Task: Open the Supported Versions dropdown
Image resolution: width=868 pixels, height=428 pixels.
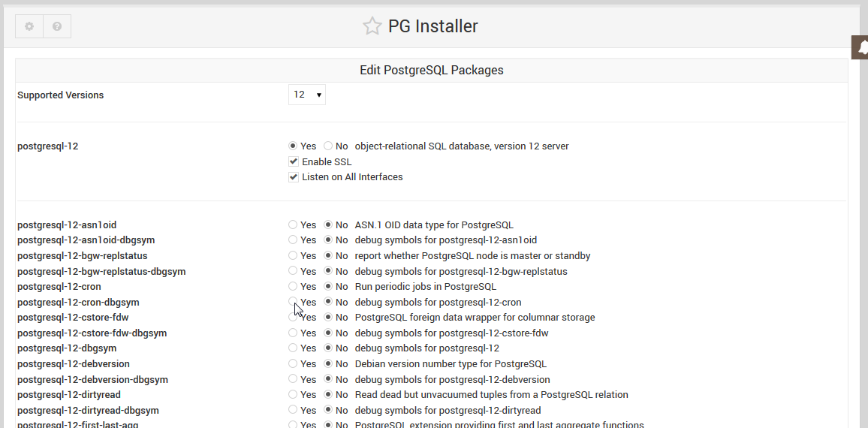Action: click(x=306, y=95)
